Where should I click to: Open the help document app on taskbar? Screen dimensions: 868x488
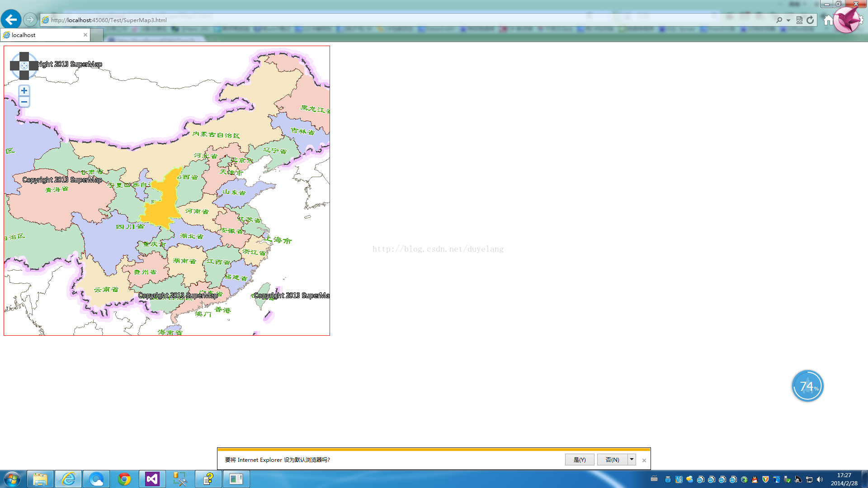(208, 479)
